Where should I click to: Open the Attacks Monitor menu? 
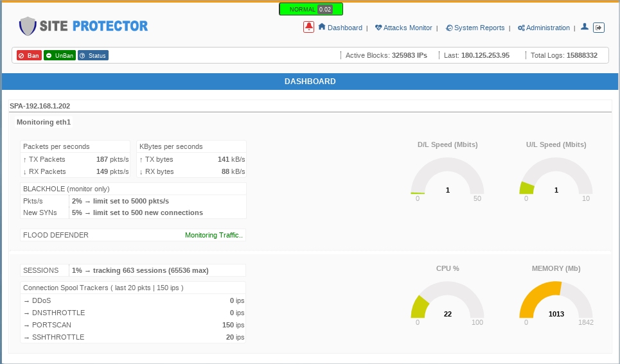coord(408,28)
